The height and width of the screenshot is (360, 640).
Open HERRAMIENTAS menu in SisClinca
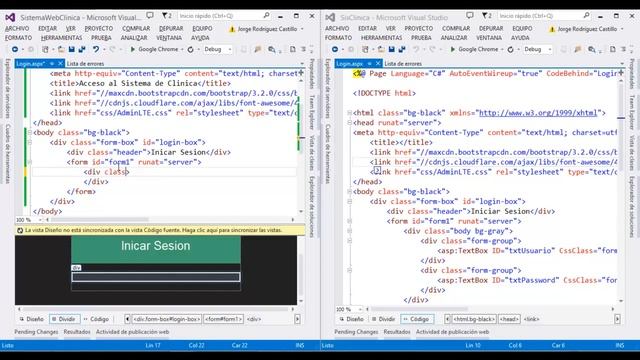382,38
